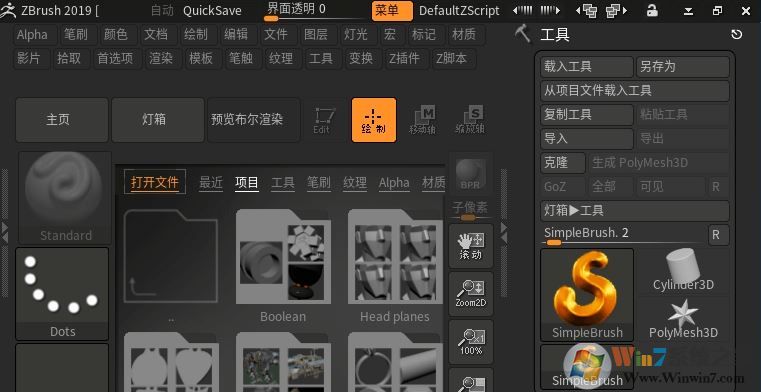Screen dimensions: 761x392
Task: Open the 灯箱▶工具 LightBox tools
Action: click(635, 211)
